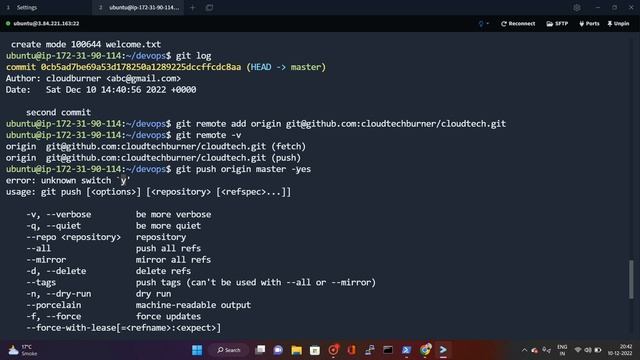Viewport: 640px width, 360px height.
Task: Click the red cloud tray icon
Action: coord(535,350)
